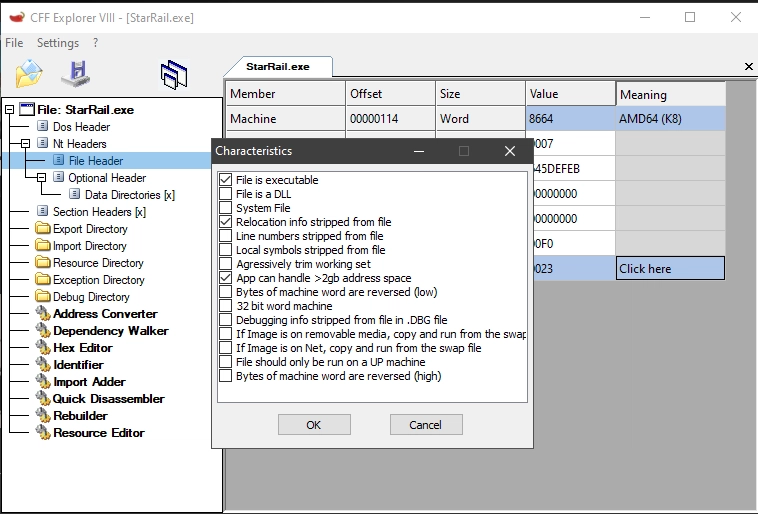Enable the '32 bit word machine' checkbox
This screenshot has height=514, width=758.
225,306
